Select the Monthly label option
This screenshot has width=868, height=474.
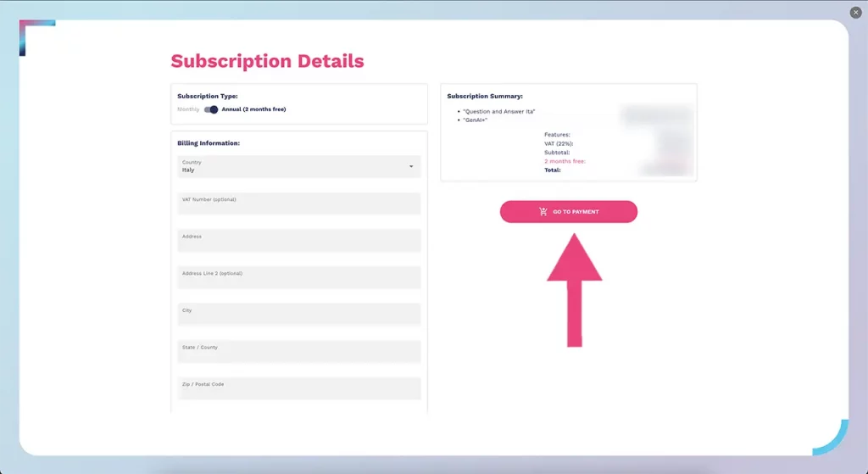188,109
